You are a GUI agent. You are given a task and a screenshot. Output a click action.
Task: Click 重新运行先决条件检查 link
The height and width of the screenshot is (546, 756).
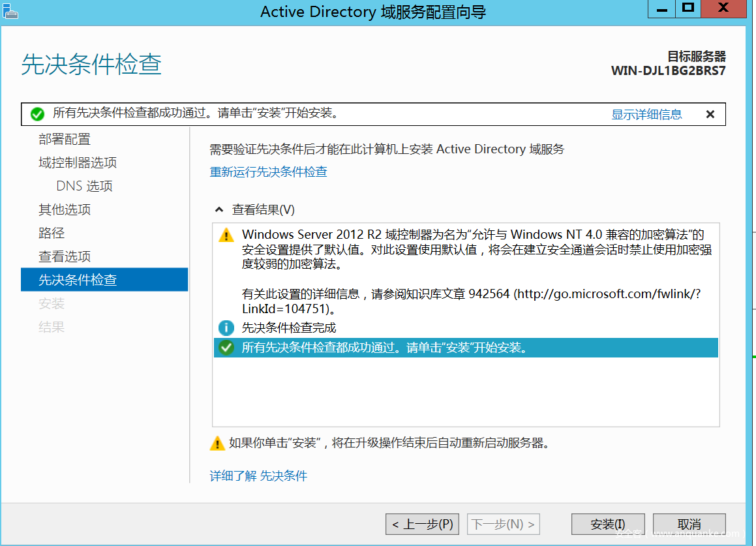click(268, 172)
